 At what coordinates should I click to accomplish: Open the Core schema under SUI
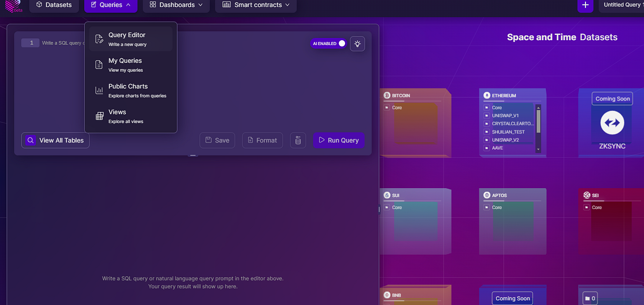click(397, 207)
